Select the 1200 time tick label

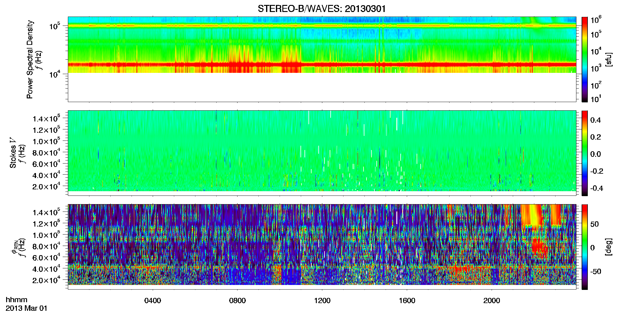point(322,301)
